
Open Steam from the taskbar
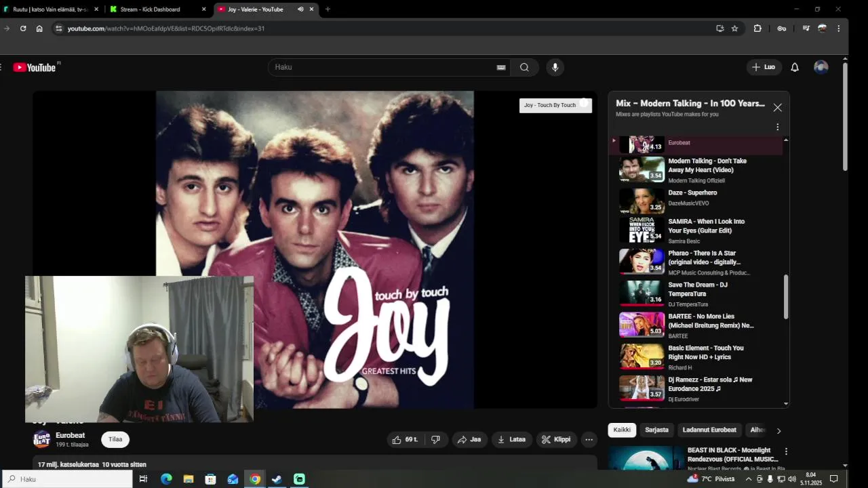[277, 479]
